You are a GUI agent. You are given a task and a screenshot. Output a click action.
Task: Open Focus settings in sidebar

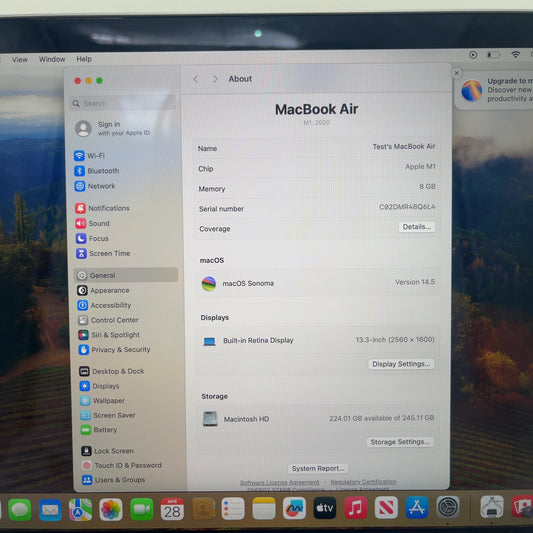click(x=92, y=238)
